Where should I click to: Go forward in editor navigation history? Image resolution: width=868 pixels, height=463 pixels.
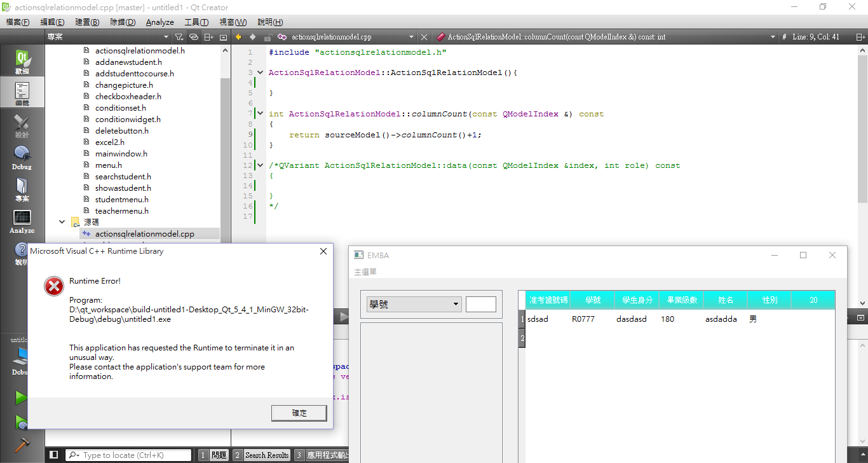pos(253,37)
